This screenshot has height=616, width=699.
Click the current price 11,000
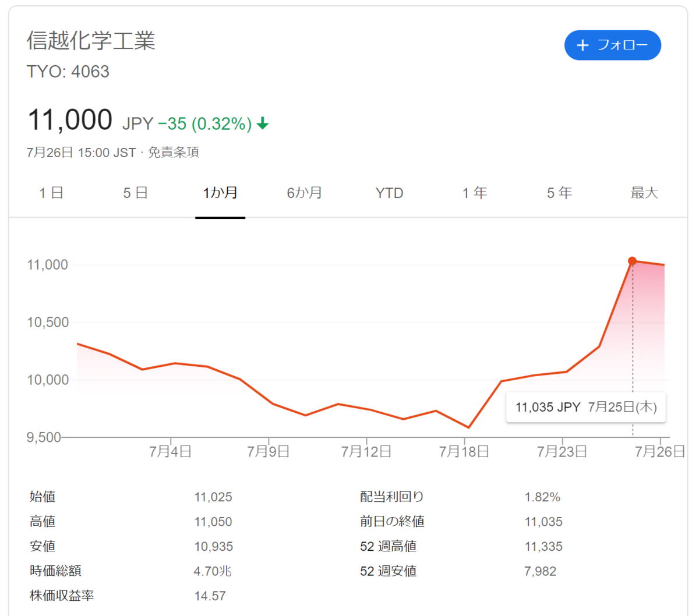(x=70, y=120)
